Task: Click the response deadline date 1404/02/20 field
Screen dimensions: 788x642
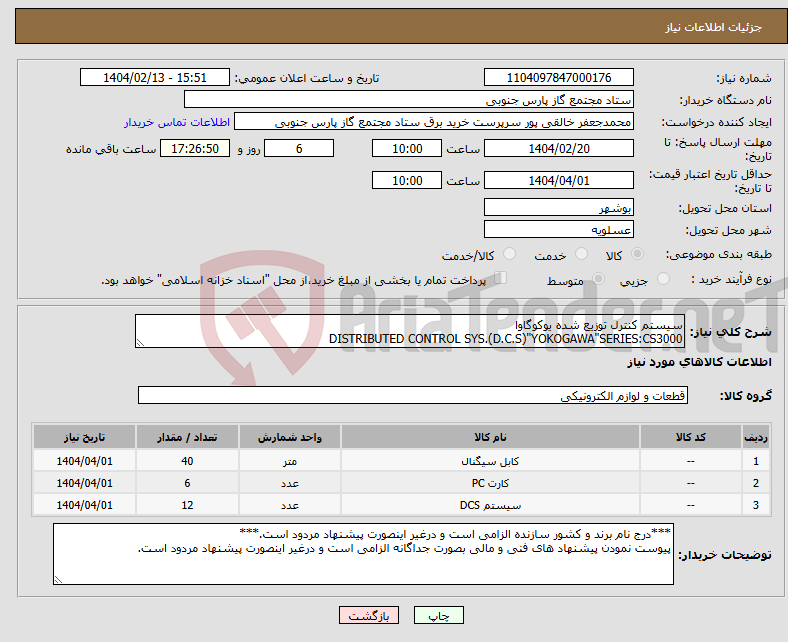Action: pyautogui.click(x=559, y=148)
